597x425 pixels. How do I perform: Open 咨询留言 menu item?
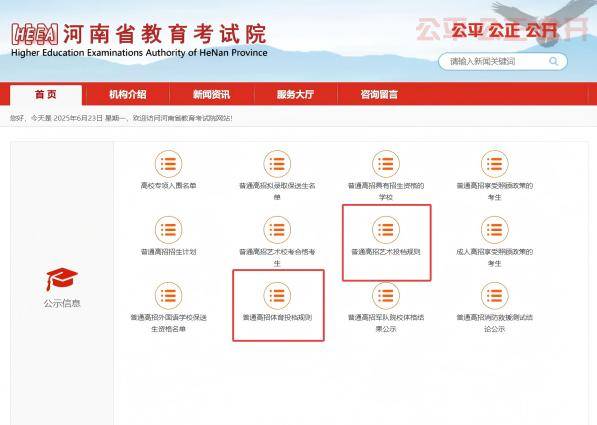pos(379,94)
